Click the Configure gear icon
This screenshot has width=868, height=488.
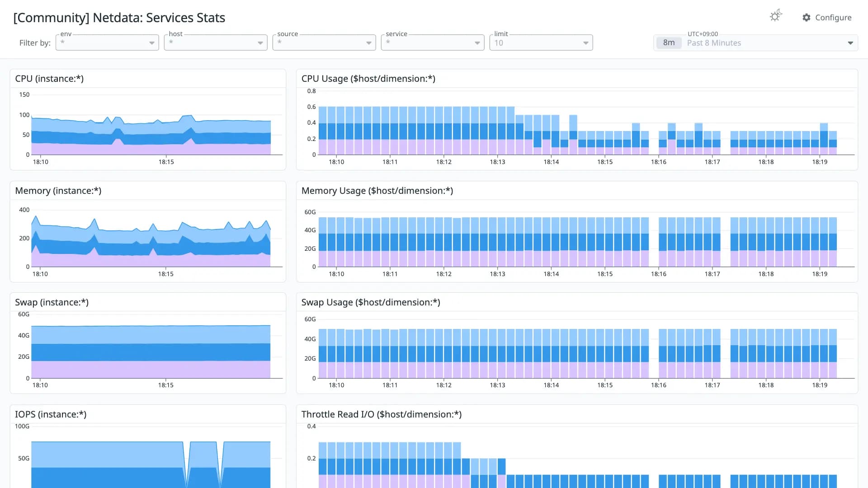pos(807,18)
